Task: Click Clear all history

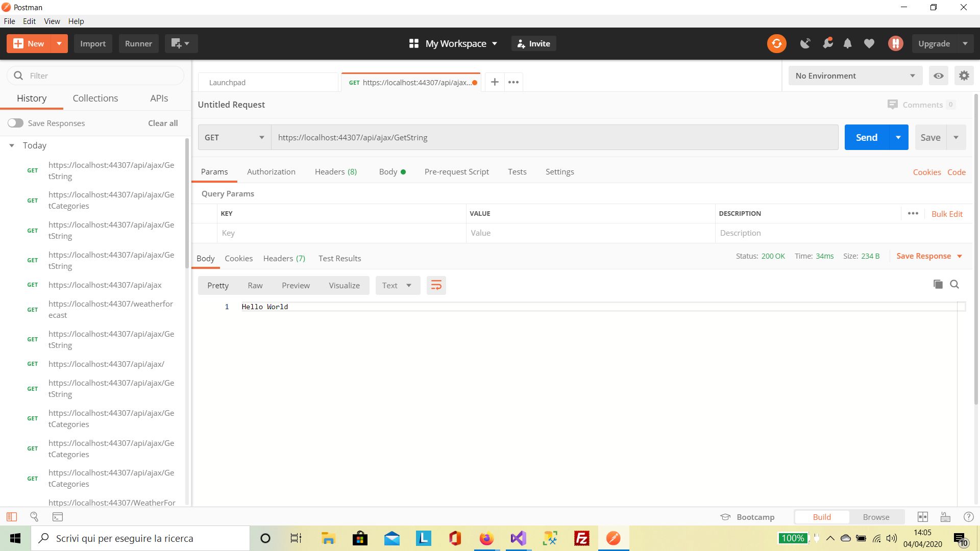Action: coord(163,123)
